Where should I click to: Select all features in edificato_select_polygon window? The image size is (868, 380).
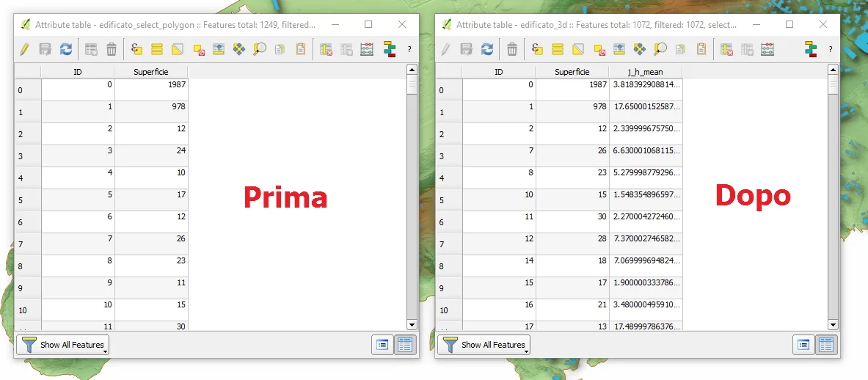(157, 49)
